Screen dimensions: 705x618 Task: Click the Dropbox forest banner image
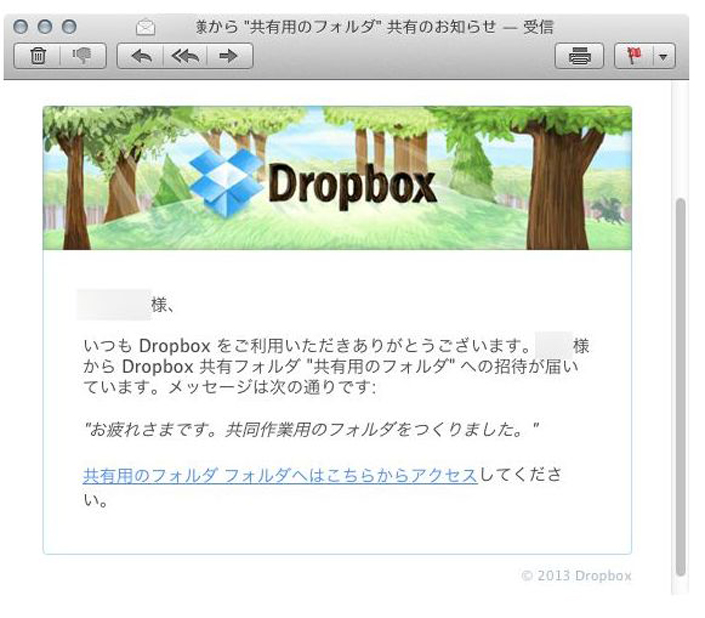click(x=337, y=178)
